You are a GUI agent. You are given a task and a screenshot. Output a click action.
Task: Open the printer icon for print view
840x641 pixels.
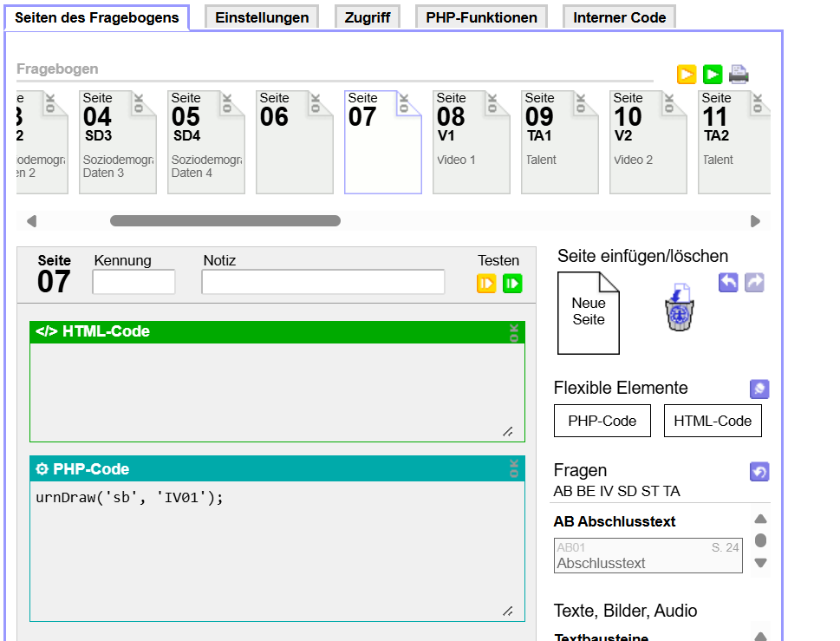point(739,75)
